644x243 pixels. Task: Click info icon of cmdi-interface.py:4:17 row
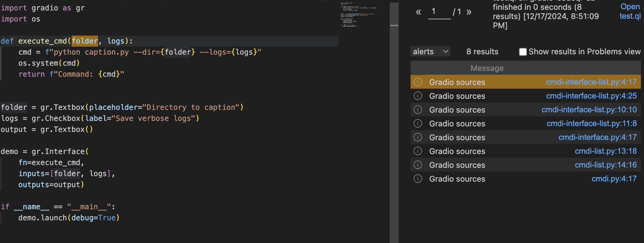[418, 137]
